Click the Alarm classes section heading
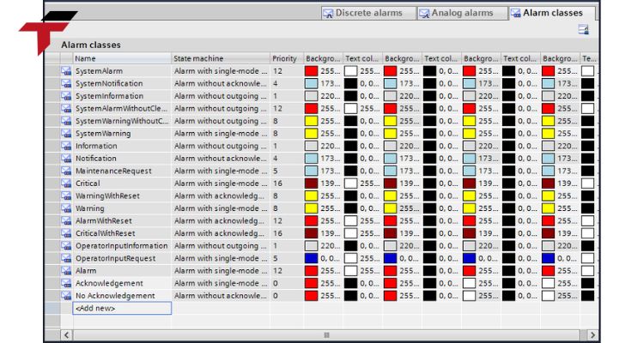The width and height of the screenshot is (644, 343). click(x=91, y=45)
